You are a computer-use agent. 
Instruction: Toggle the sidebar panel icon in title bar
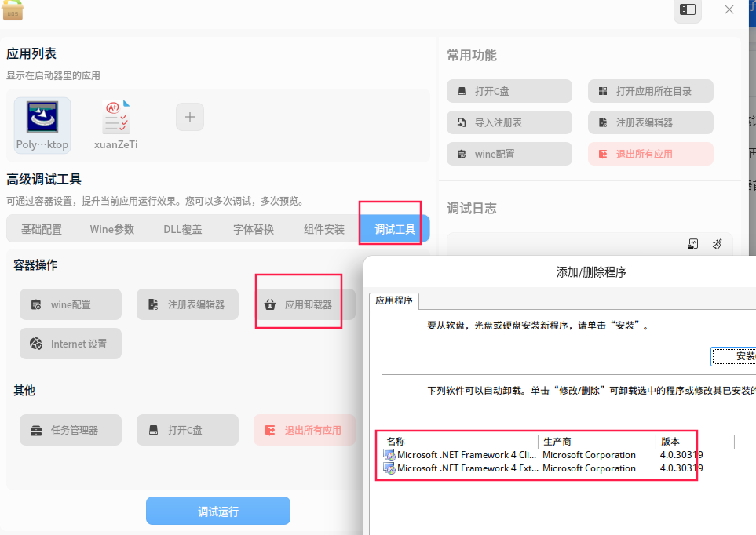pyautogui.click(x=688, y=9)
